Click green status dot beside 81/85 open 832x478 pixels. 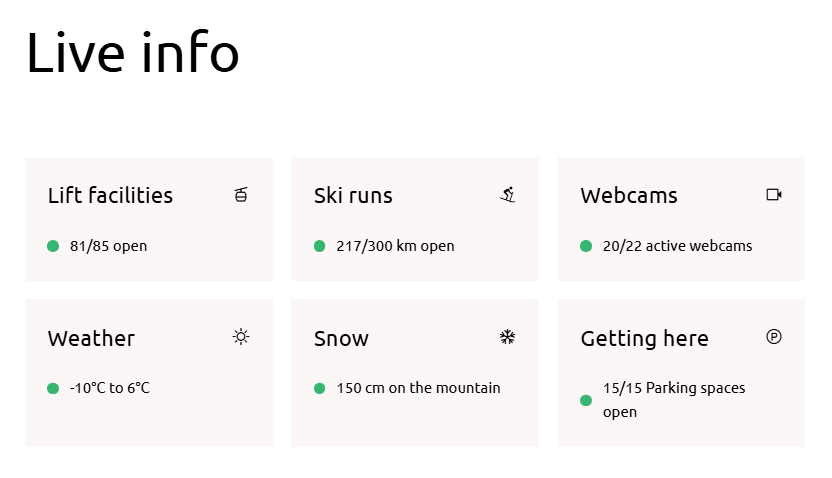(53, 246)
